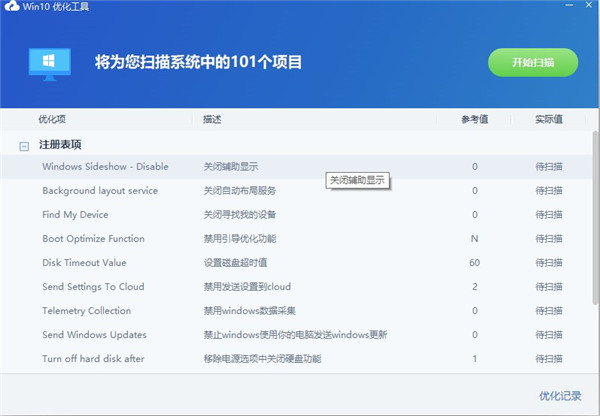
Task: Click the description 关闭自动布局服务
Action: pyautogui.click(x=240, y=191)
